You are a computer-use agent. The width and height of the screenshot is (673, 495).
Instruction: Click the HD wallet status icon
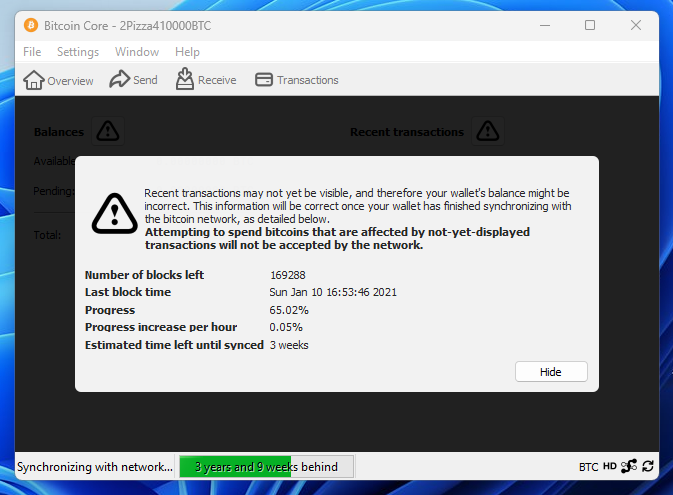tap(610, 466)
